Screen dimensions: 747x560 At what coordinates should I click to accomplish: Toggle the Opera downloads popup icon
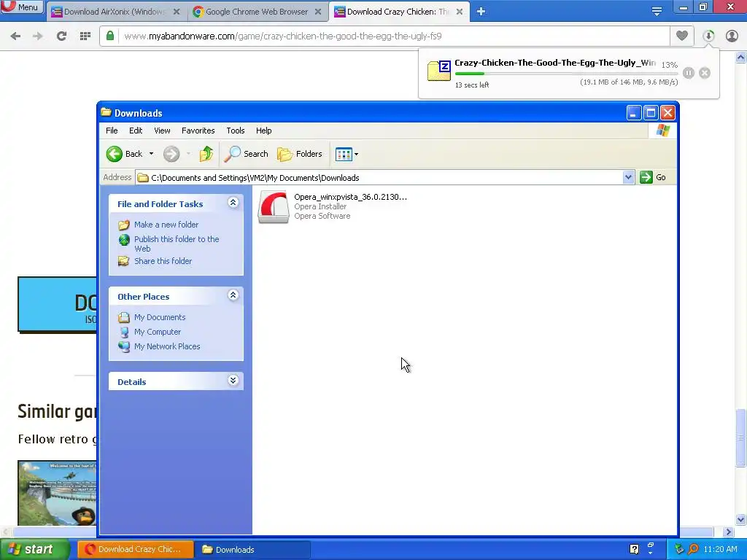[708, 36]
